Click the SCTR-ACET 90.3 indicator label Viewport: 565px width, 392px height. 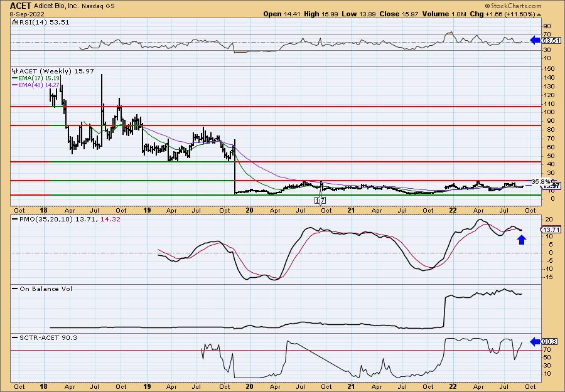click(x=48, y=337)
